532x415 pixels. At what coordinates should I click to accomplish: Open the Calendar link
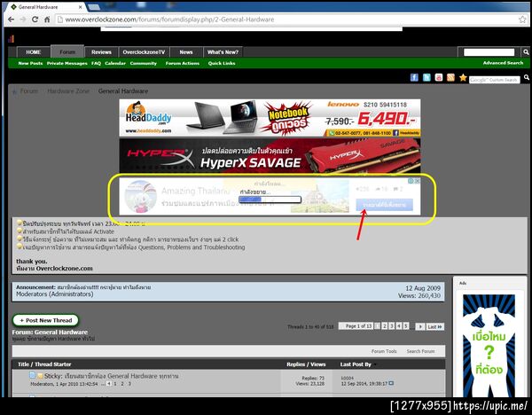115,63
